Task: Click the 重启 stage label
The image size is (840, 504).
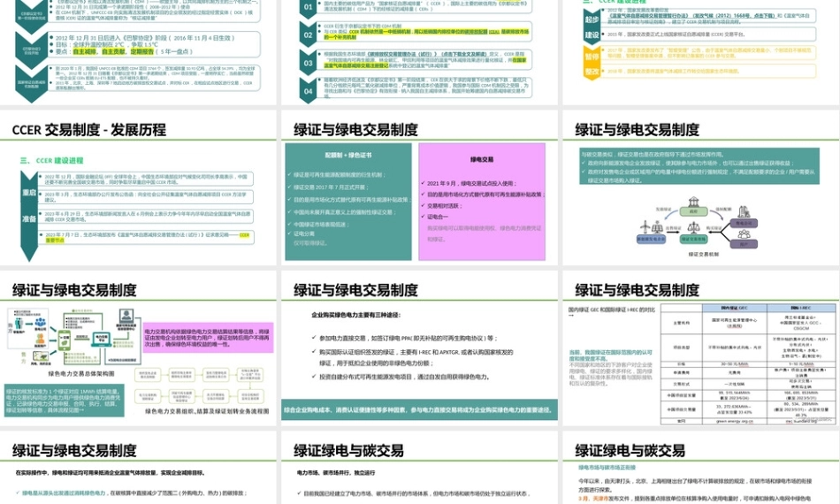Action: 29,192
